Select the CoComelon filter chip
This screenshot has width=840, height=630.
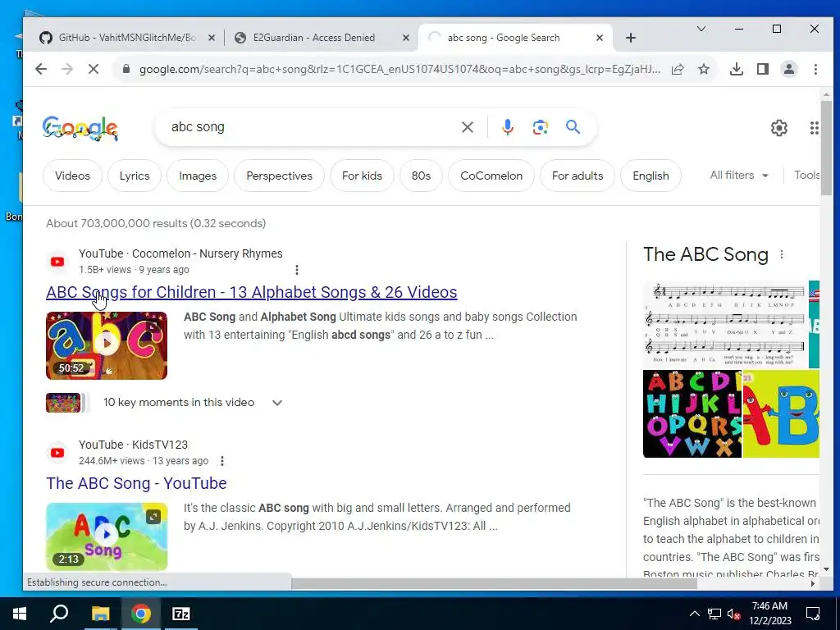491,176
